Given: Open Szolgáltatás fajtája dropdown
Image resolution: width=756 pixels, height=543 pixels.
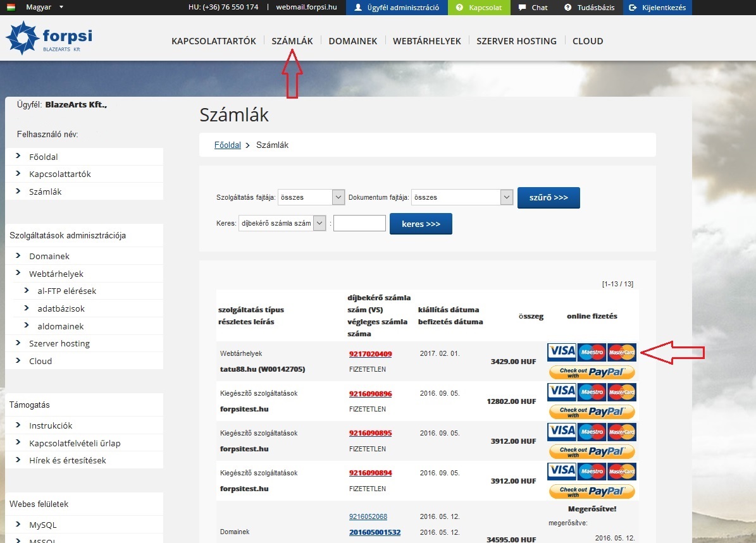Looking at the screenshot, I should (x=311, y=197).
